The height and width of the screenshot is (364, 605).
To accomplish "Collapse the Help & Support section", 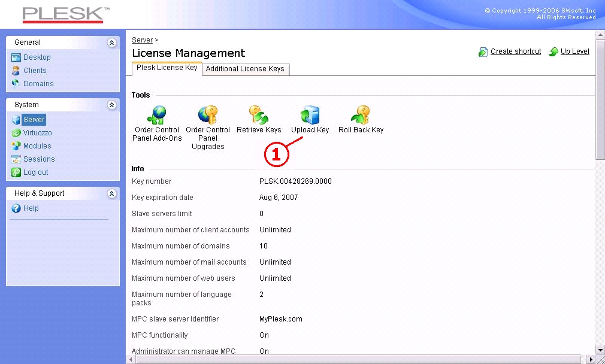I will (111, 193).
